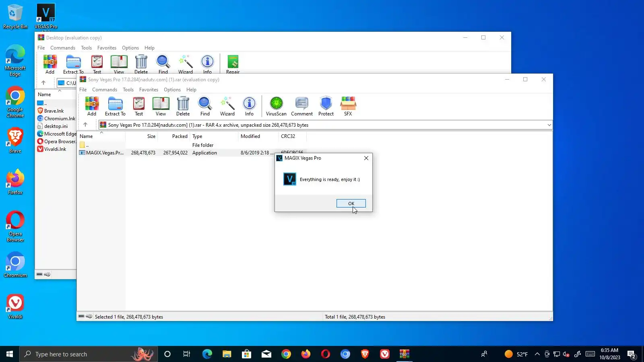
Task: Open the Commands menu in Sony Vegas archive window
Action: 105,90
